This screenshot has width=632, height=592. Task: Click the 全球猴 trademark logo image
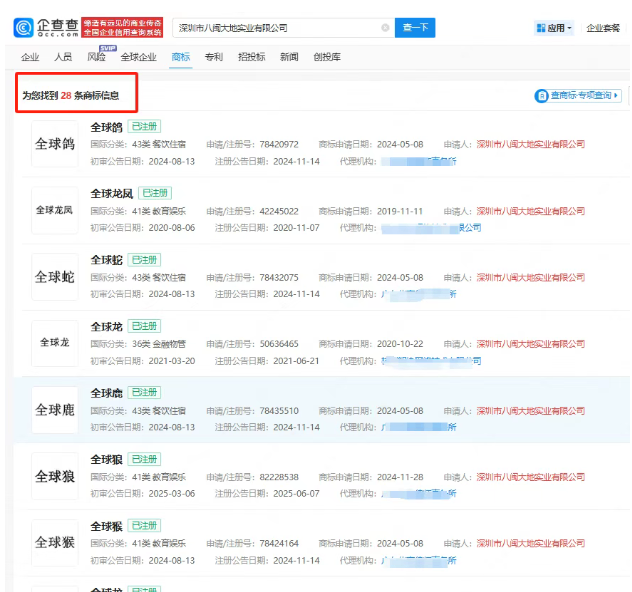(54, 543)
